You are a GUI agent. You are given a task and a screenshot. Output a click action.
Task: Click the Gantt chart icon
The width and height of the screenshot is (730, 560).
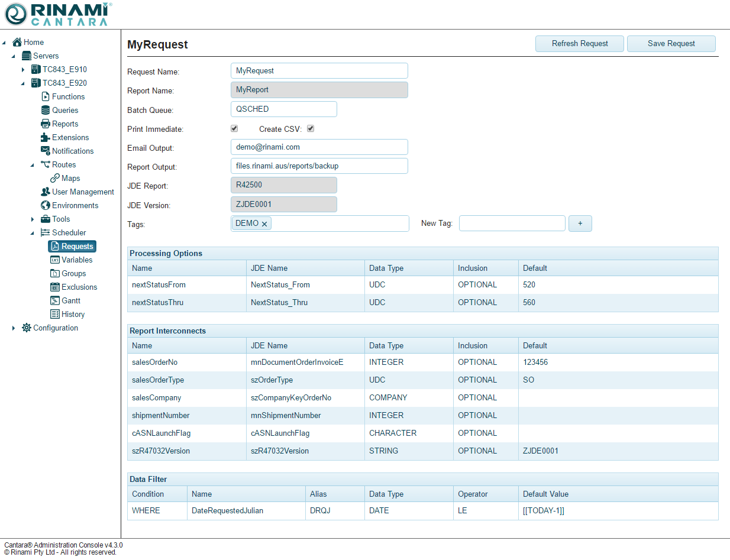pos(55,300)
